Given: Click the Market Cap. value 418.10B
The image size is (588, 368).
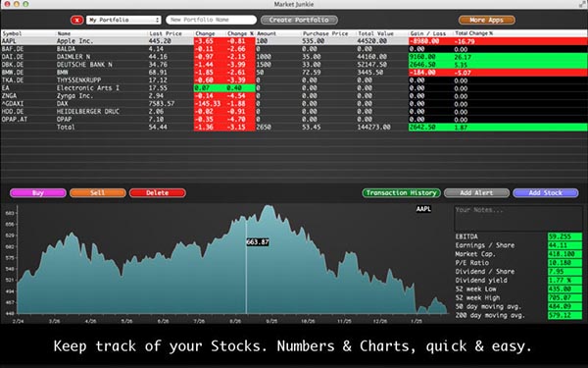Looking at the screenshot, I should pos(564,254).
